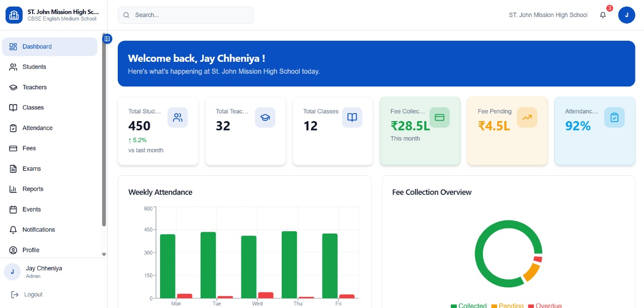The width and height of the screenshot is (644, 308).
Task: Click the Total Students people icon
Action: pyautogui.click(x=178, y=118)
